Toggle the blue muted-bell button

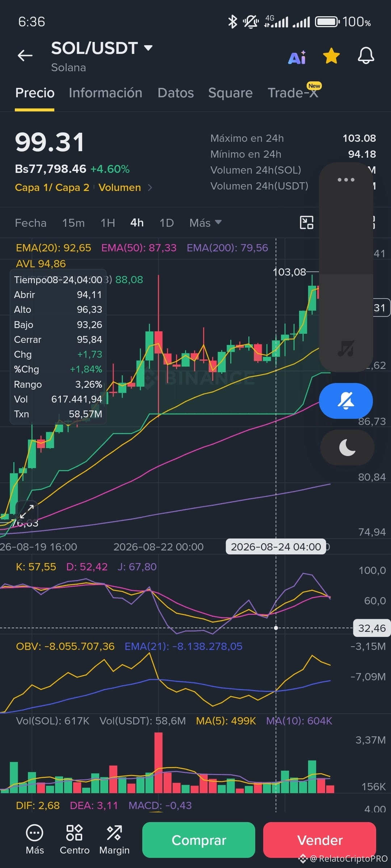coord(346,401)
